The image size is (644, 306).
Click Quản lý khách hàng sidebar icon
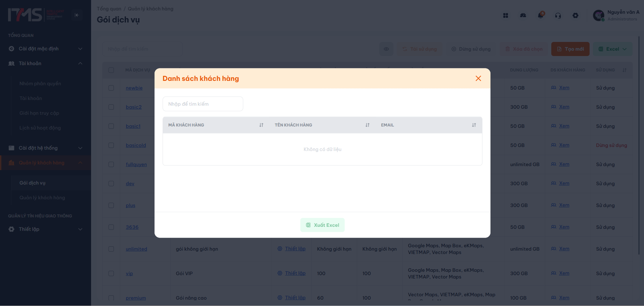11,163
